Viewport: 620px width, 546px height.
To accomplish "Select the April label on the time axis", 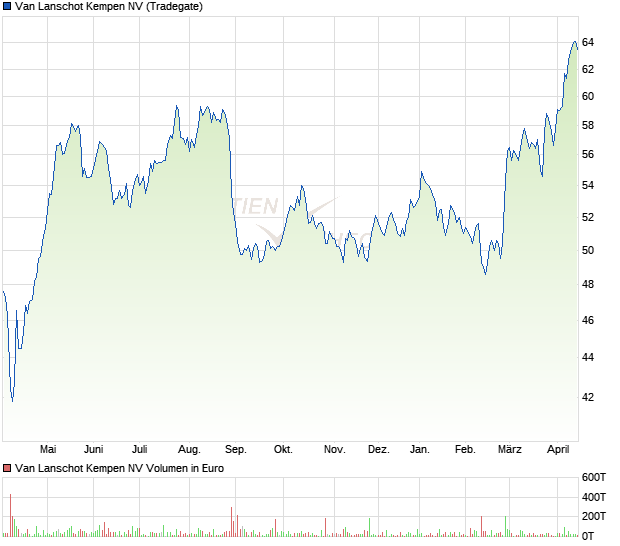I will (558, 450).
